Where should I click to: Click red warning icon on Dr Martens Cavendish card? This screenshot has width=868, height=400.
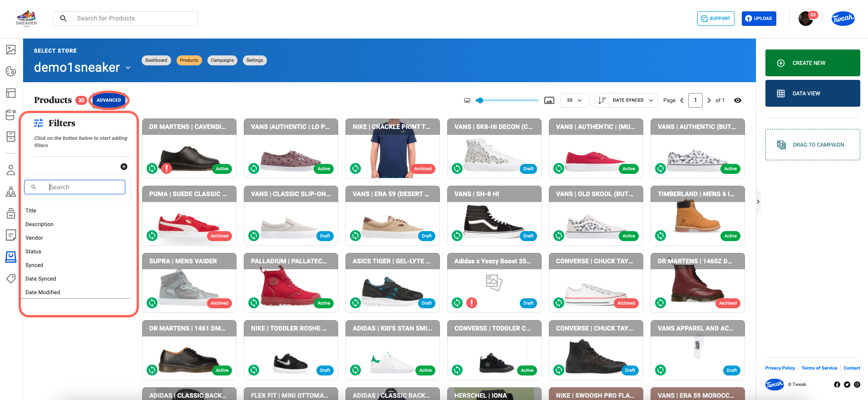coord(167,168)
